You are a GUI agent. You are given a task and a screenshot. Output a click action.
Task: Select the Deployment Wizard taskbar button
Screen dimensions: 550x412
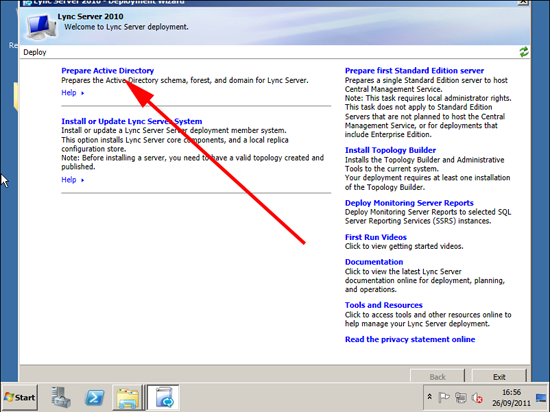[x=163, y=398]
